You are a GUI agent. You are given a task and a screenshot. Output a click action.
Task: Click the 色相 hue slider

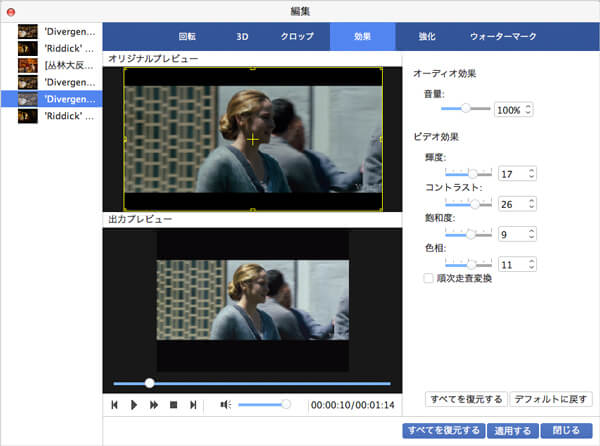click(468, 264)
